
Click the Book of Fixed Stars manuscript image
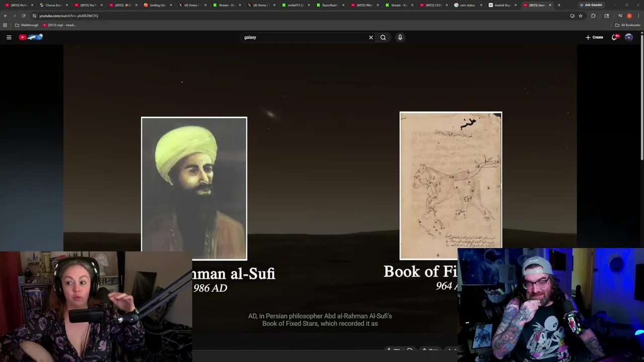click(451, 186)
